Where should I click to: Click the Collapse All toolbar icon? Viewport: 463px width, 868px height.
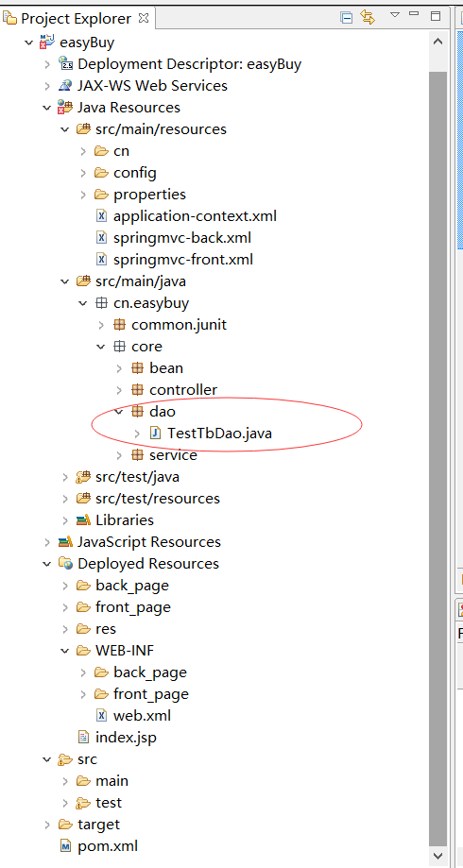pos(347,18)
